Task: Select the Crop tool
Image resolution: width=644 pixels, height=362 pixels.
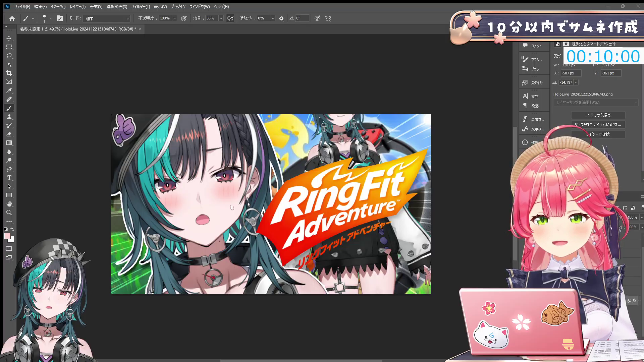Action: (9, 73)
